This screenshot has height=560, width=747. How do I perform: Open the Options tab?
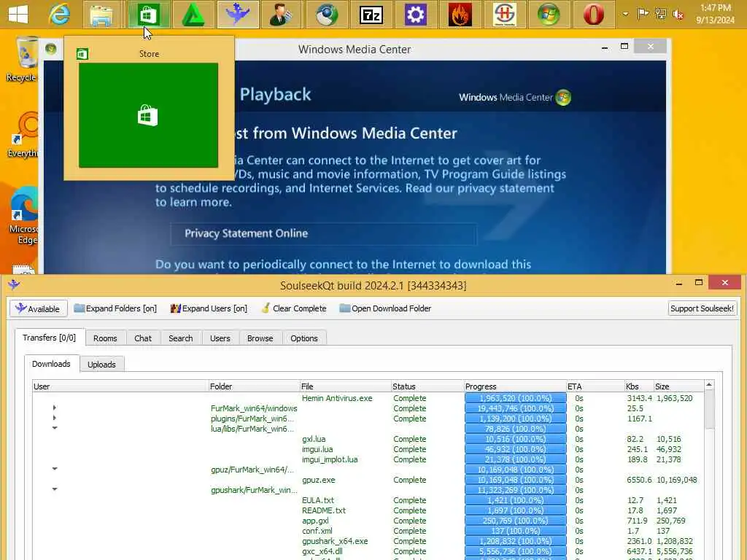coord(304,338)
